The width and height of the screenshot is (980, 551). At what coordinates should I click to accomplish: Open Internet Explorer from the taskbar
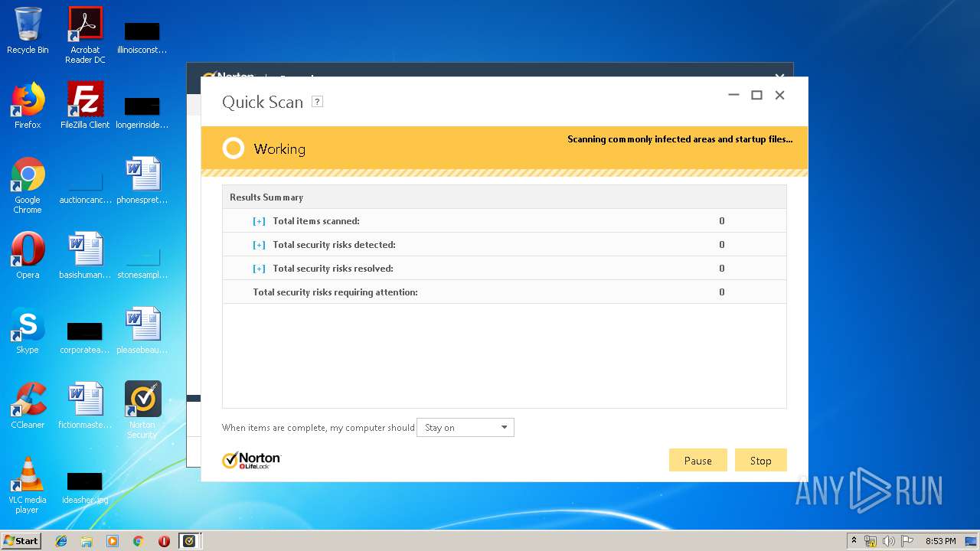61,540
